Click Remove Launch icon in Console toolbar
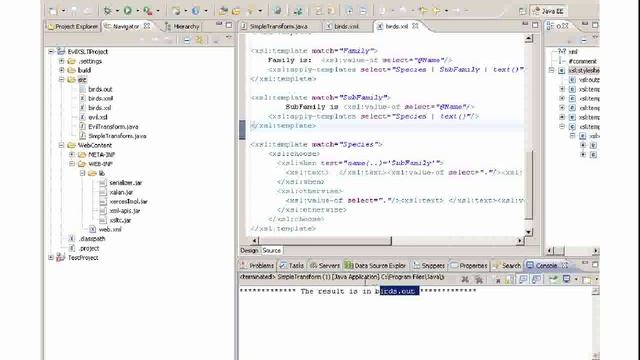Viewport: 640px width, 360px height. [x=464, y=280]
